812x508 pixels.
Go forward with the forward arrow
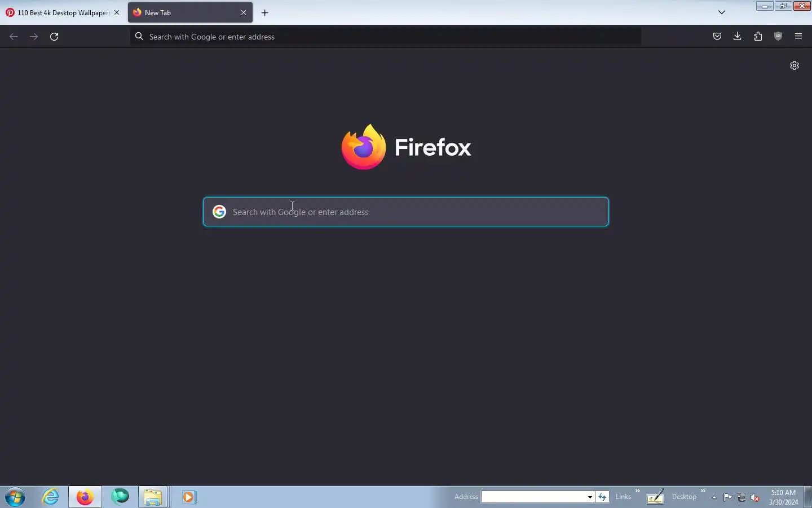[34, 37]
